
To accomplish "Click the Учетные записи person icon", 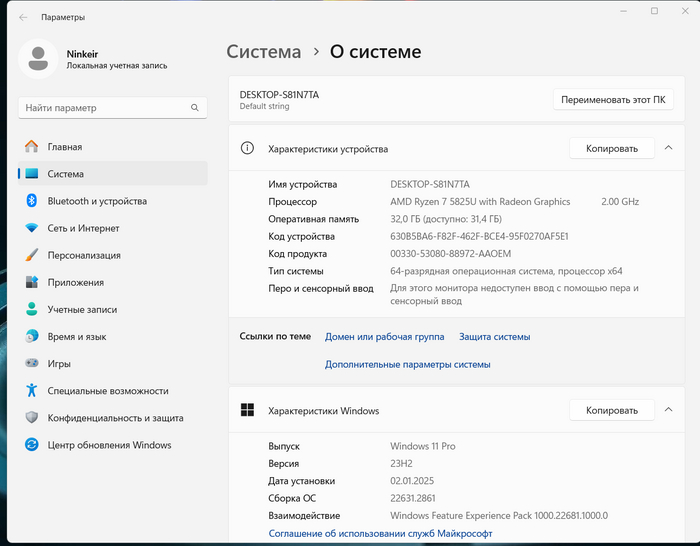I will click(x=32, y=310).
